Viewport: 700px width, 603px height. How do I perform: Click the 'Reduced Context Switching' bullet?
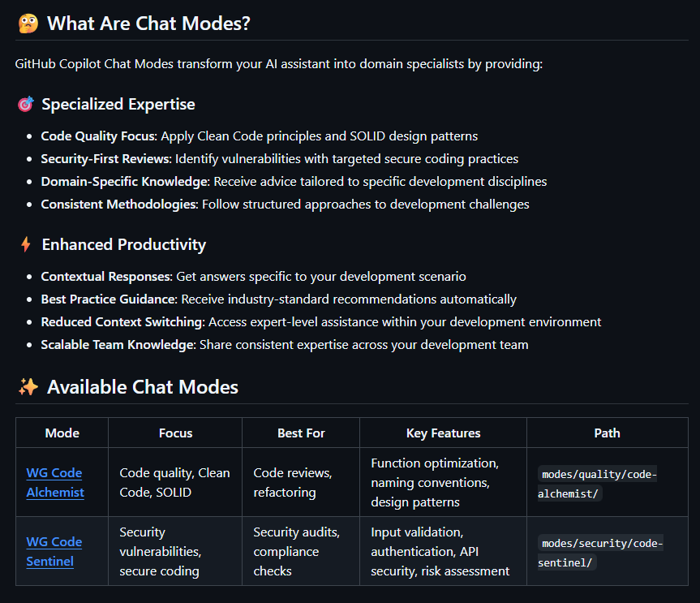(x=321, y=322)
